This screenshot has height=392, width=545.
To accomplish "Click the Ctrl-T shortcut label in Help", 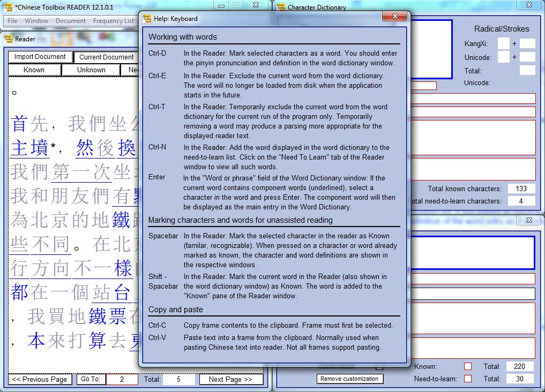I will [157, 107].
